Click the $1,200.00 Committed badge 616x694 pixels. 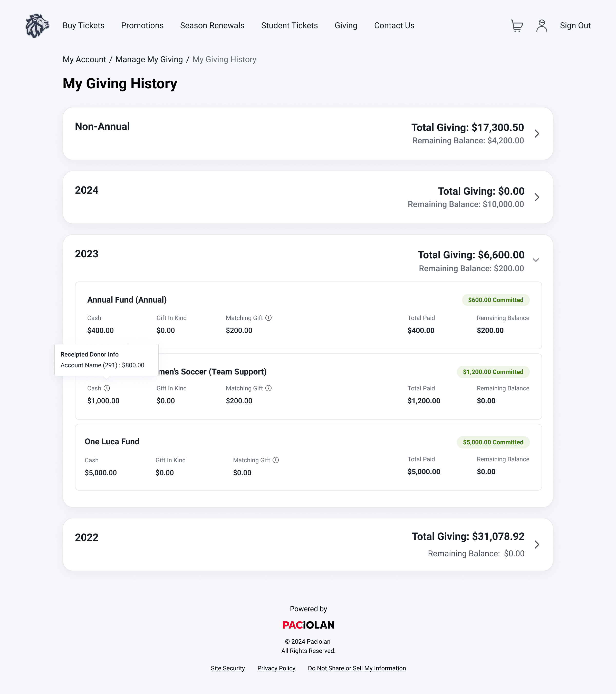click(x=493, y=372)
